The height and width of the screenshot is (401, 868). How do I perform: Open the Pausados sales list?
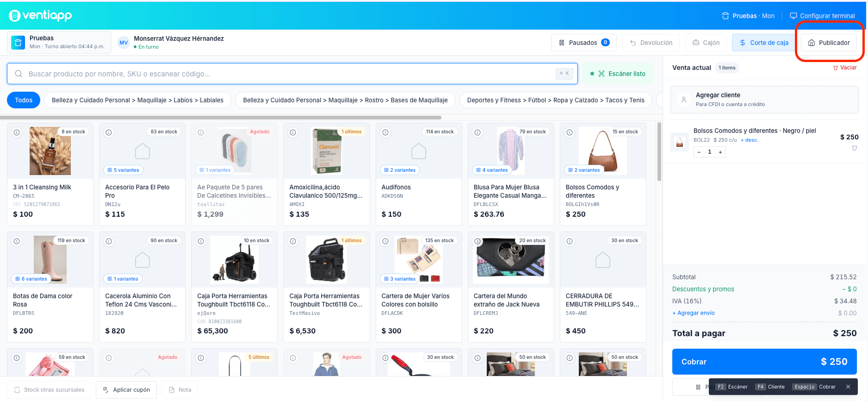(583, 43)
